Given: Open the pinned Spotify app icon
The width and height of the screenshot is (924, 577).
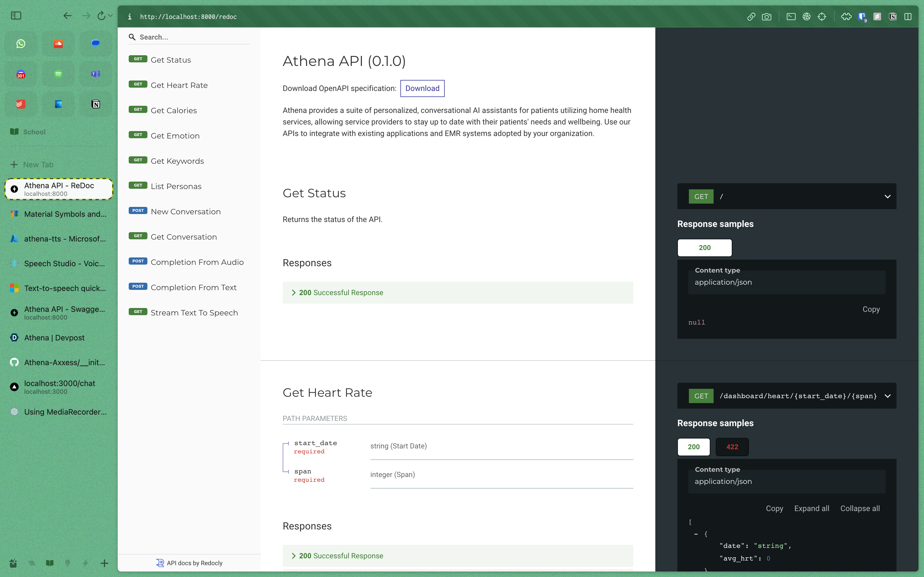Looking at the screenshot, I should click(x=58, y=74).
